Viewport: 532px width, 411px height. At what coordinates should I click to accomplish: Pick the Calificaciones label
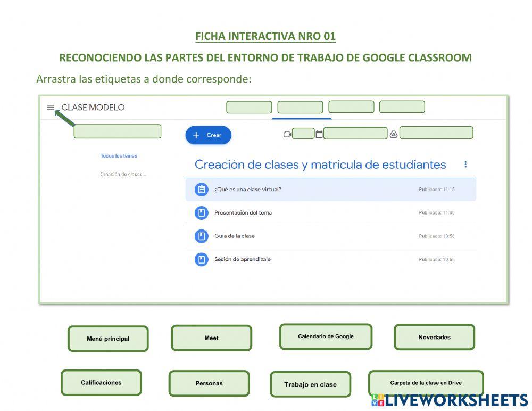tap(101, 383)
